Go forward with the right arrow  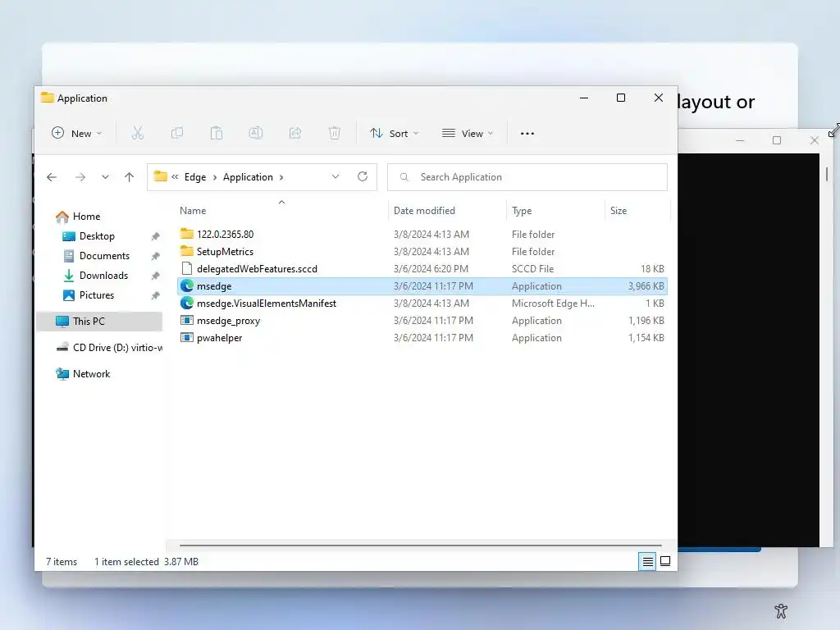(x=80, y=177)
